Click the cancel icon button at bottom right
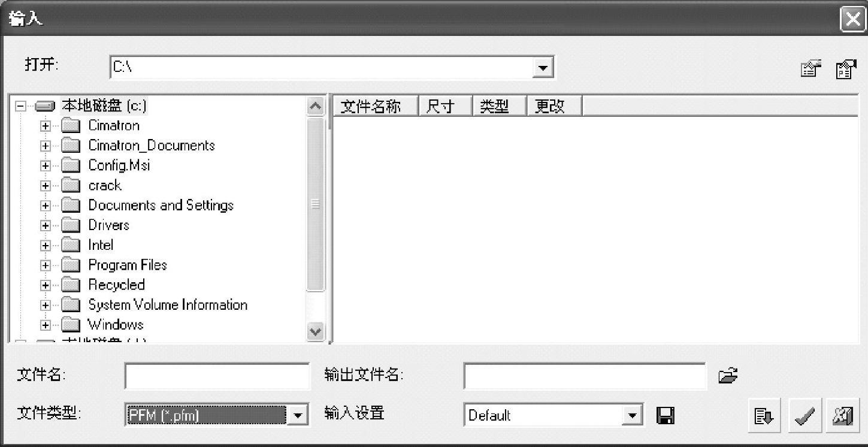Image resolution: width=868 pixels, height=447 pixels. click(842, 416)
